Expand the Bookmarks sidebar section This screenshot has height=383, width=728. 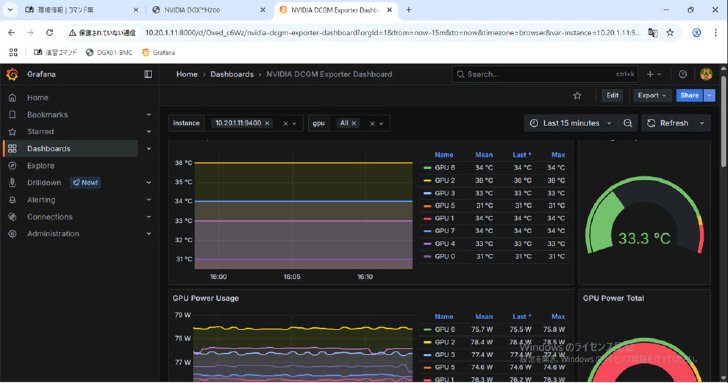149,115
